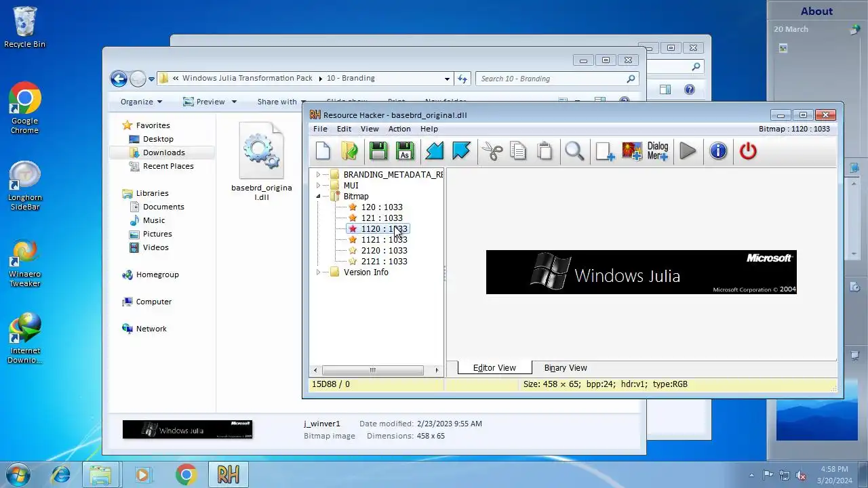Click the refresh icon beside address bar

tap(462, 79)
